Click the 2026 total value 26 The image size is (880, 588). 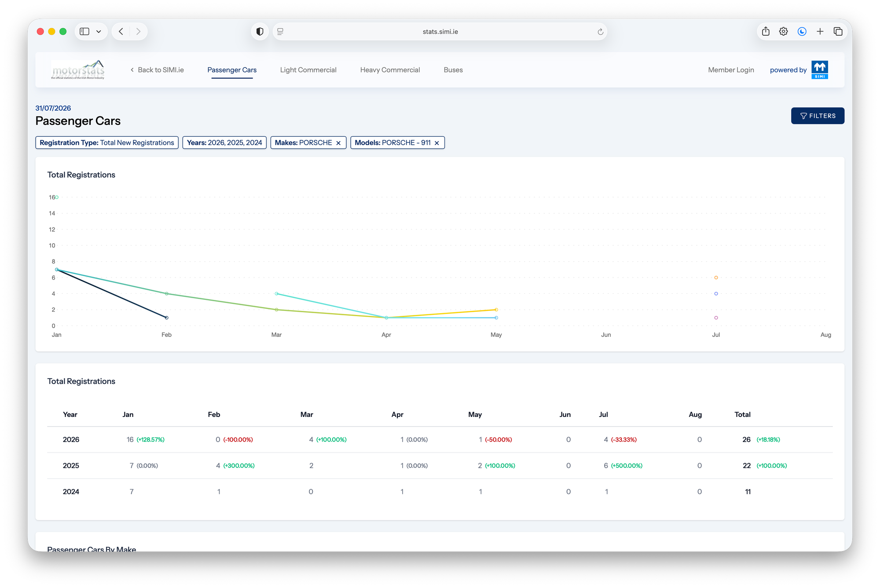[x=746, y=439]
